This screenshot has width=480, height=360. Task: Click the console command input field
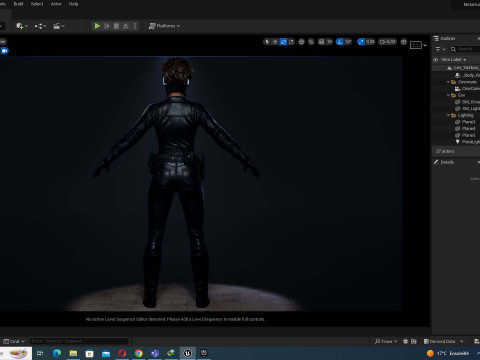coord(79,341)
